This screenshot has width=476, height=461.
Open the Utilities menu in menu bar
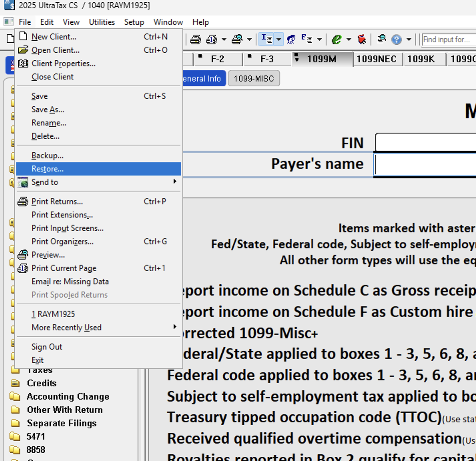pos(102,22)
